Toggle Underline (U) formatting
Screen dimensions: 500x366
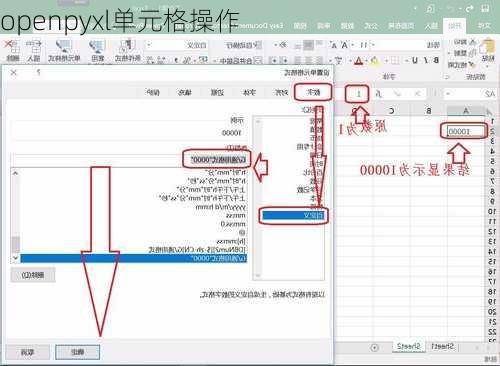coord(415,60)
